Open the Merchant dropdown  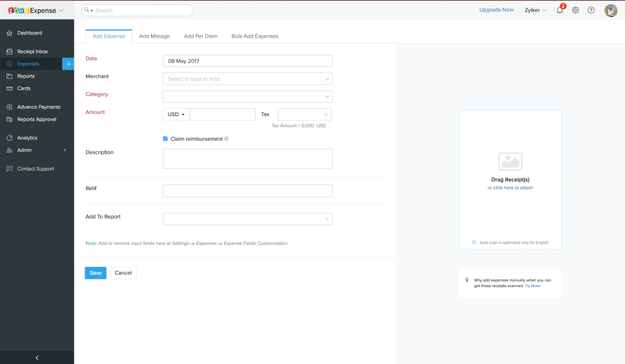pyautogui.click(x=247, y=79)
